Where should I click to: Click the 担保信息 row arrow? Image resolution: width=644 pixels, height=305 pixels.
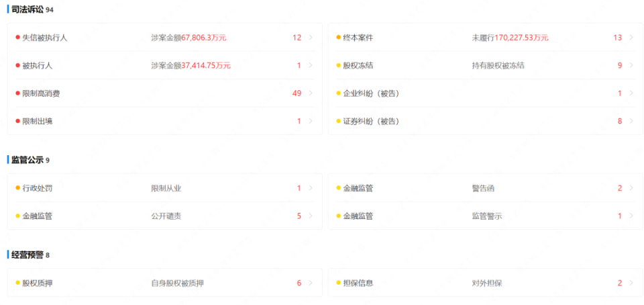point(631,283)
